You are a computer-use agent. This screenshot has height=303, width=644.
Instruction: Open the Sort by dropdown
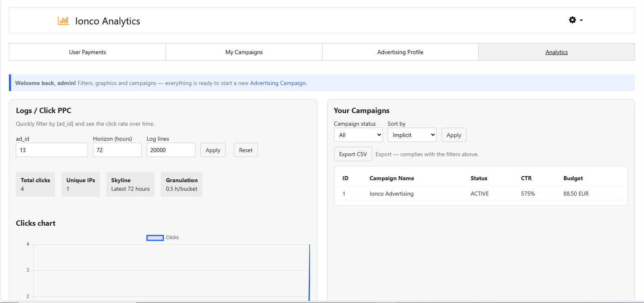click(x=412, y=135)
